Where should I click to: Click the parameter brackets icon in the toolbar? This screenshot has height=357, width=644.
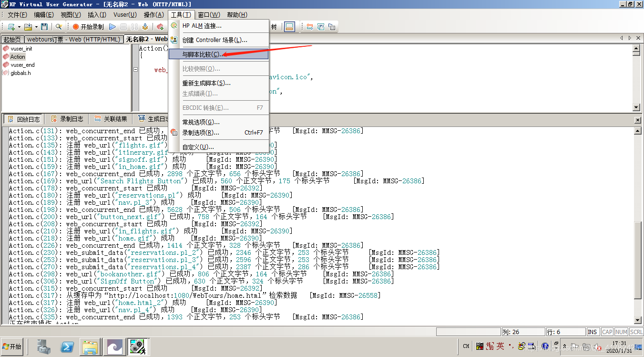[321, 27]
